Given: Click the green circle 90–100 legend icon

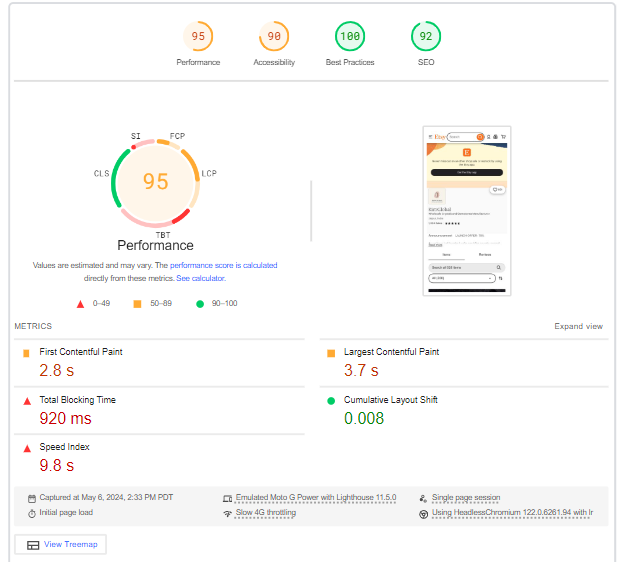Looking at the screenshot, I should point(200,304).
